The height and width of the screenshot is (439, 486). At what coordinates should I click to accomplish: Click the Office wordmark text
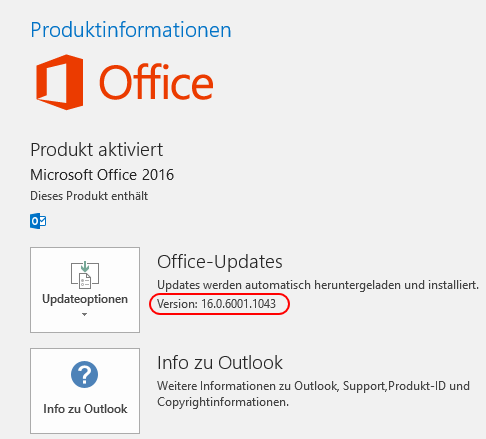156,82
